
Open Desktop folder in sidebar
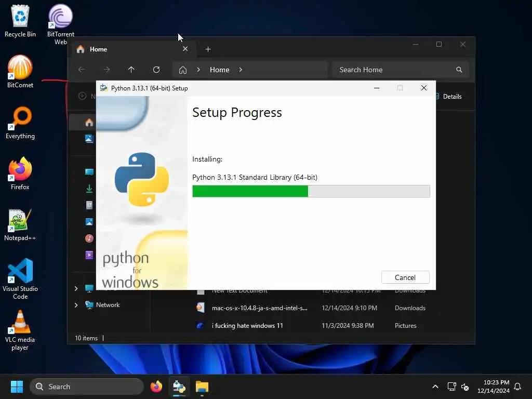[89, 171]
